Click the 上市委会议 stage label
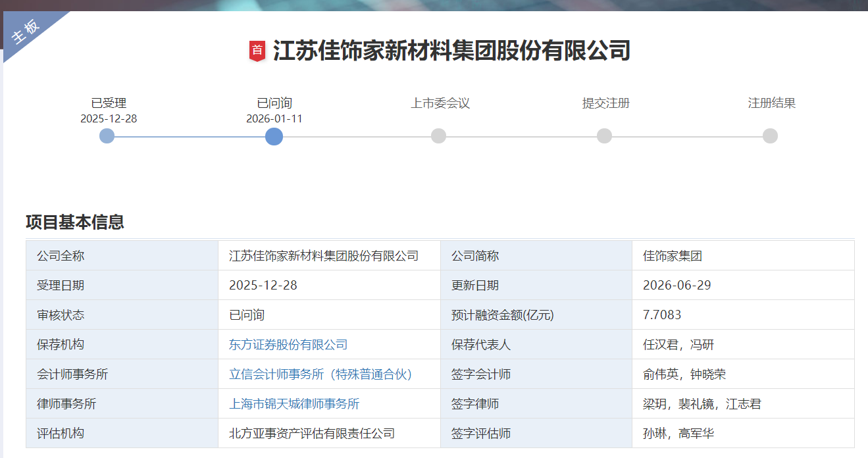 [440, 103]
